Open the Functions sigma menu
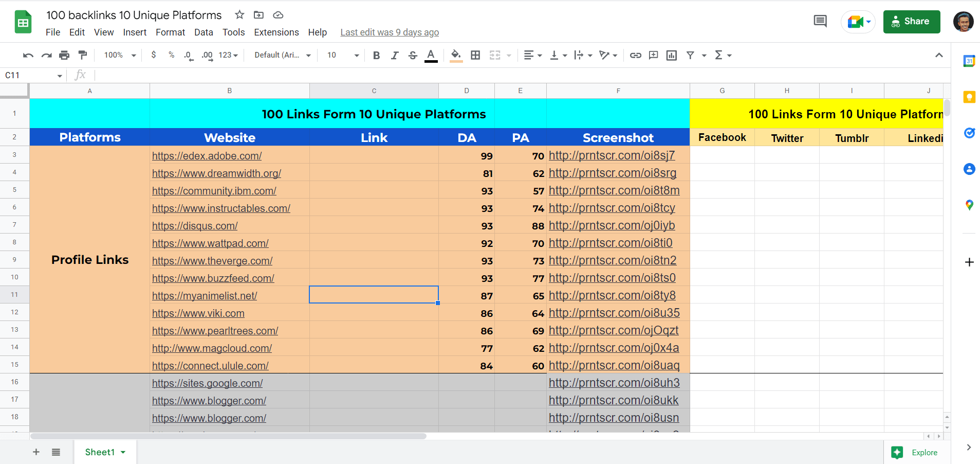The width and height of the screenshot is (980, 464). point(723,55)
